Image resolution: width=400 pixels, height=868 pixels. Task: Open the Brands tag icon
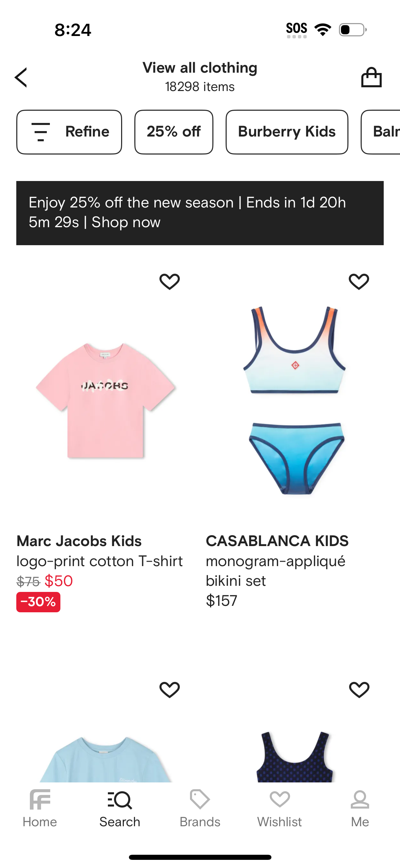point(200,799)
